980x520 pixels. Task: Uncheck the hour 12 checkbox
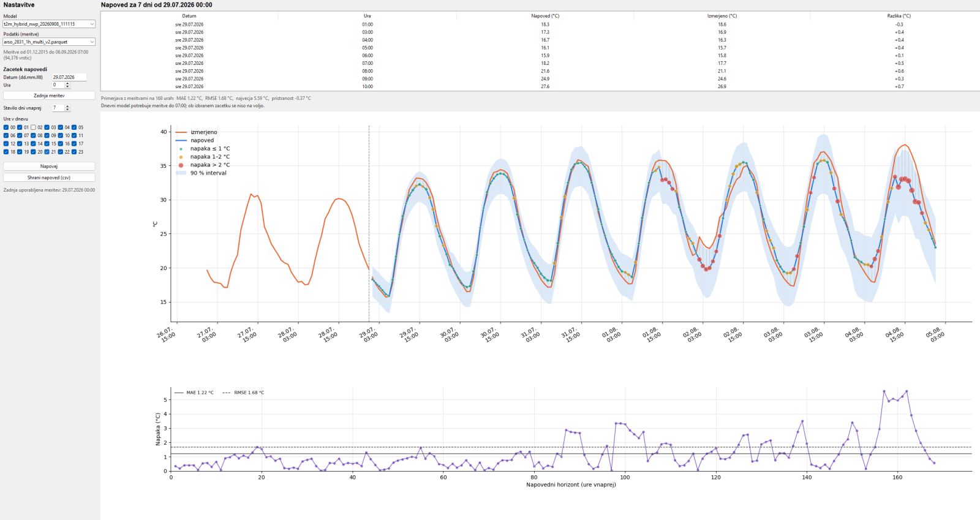pos(6,143)
